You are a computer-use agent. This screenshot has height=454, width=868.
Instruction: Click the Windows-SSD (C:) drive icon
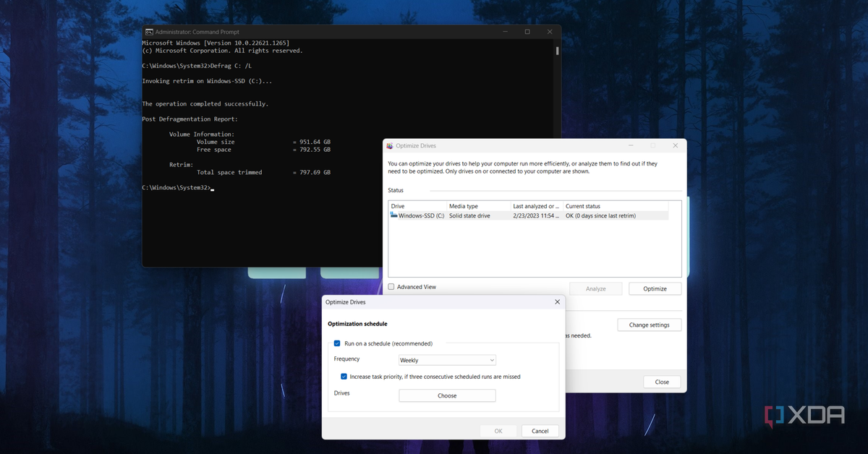[394, 215]
